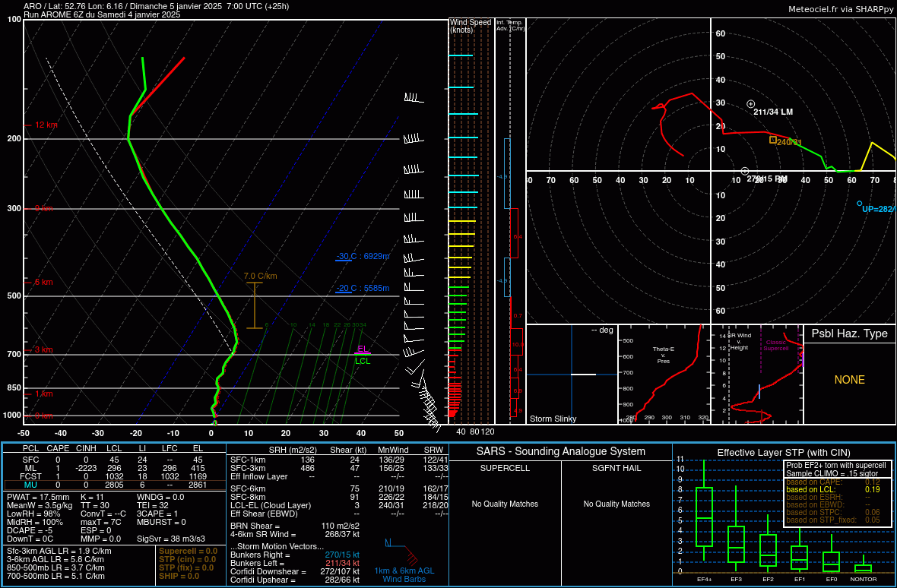Click the SigSvr = 38 m3/s3 value

click(x=171, y=539)
